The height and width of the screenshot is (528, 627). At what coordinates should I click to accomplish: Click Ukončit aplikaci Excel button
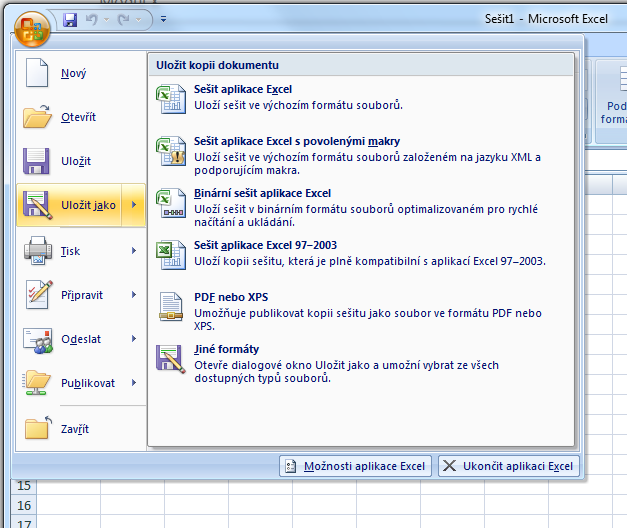[x=509, y=466]
